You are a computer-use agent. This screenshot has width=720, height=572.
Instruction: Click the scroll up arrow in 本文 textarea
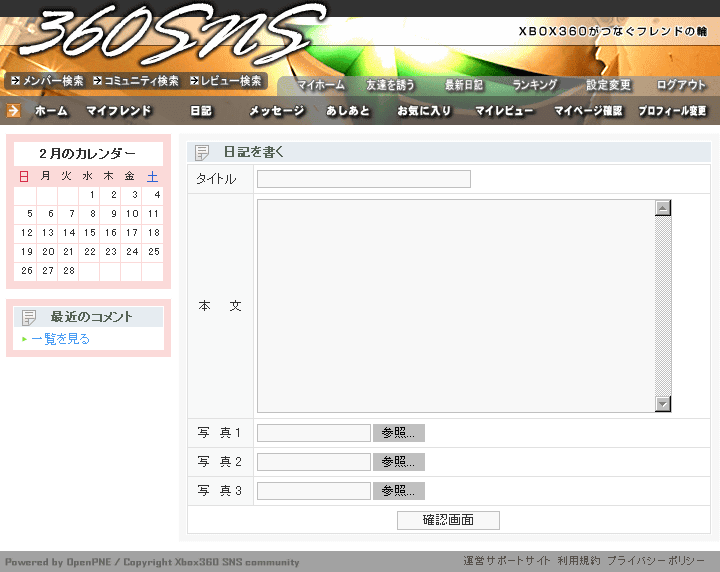tap(663, 208)
